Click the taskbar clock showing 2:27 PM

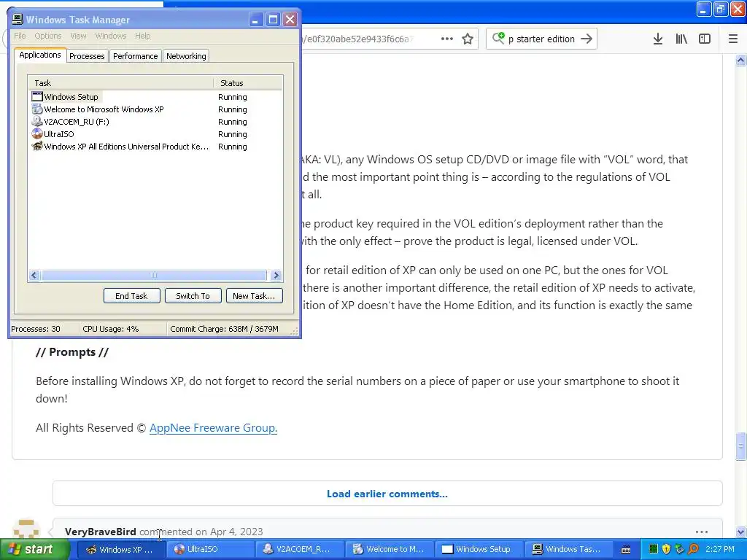(x=720, y=549)
